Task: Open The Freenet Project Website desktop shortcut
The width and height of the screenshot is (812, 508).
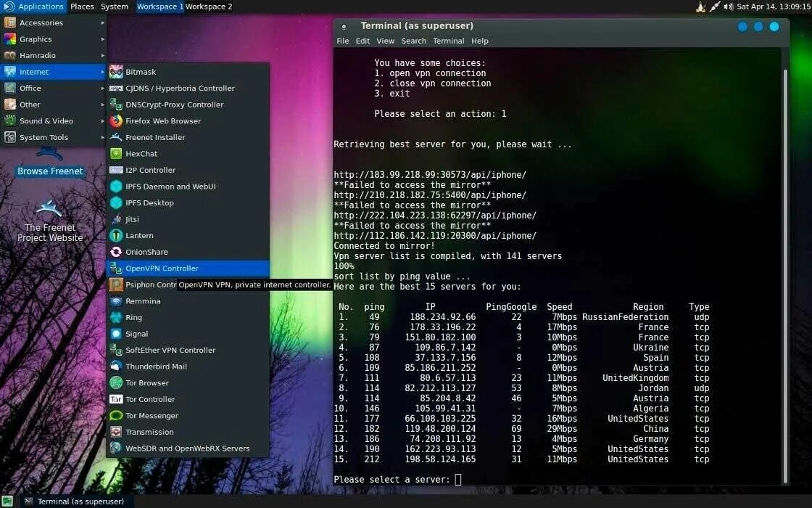Action: 50,222
